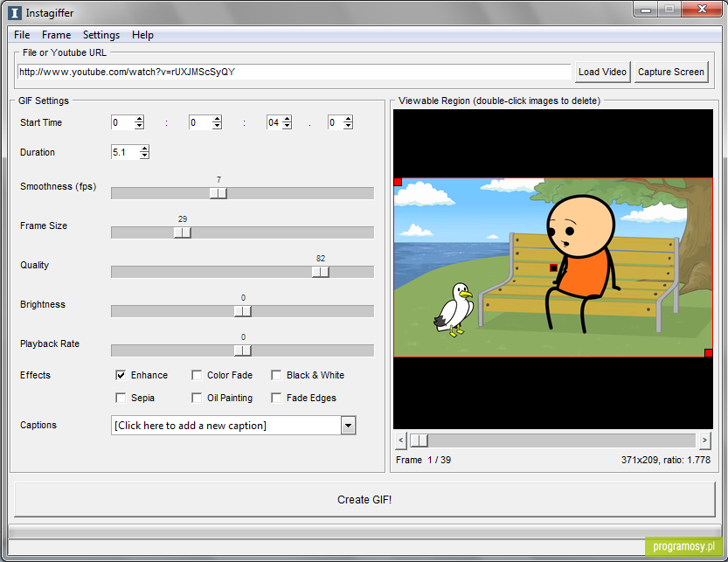Click Start Time minutes stepper arrows

pos(217,122)
